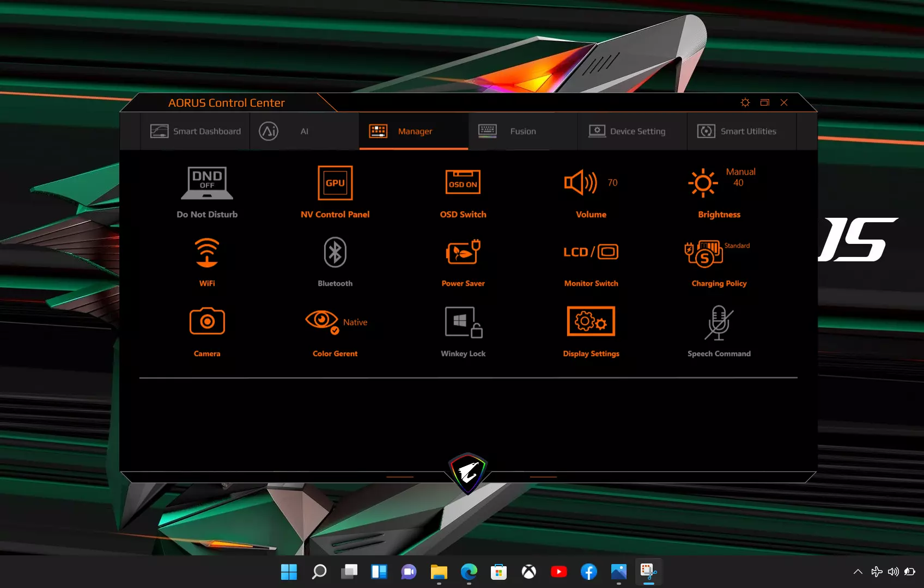Screen dimensions: 924x588
Task: Turn off the WiFi toggle
Action: pyautogui.click(x=207, y=253)
